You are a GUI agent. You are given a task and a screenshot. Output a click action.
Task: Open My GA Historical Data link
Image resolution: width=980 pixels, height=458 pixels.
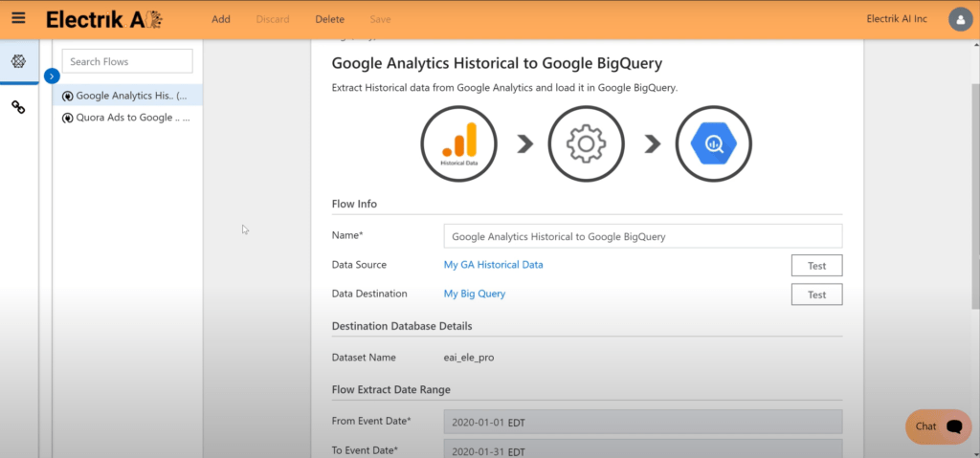[x=493, y=264]
